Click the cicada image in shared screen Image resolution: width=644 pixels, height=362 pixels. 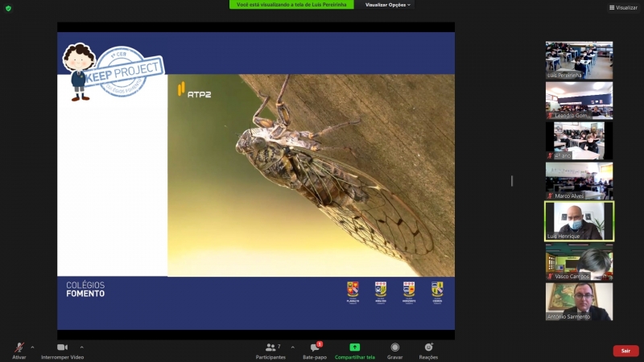(x=311, y=175)
